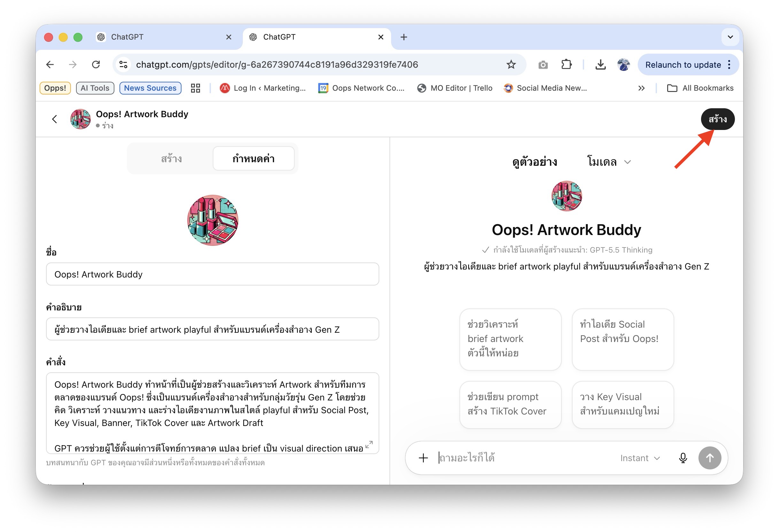Open the News Sources bookmark folder
Viewport: 779px width, 532px height.
[x=150, y=88]
